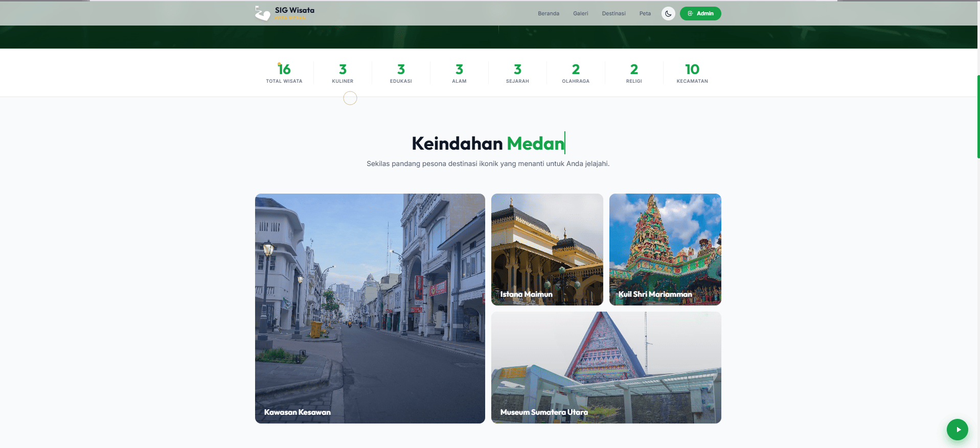Image resolution: width=980 pixels, height=448 pixels.
Task: Click the Keindahan Medan heading
Action: (488, 144)
